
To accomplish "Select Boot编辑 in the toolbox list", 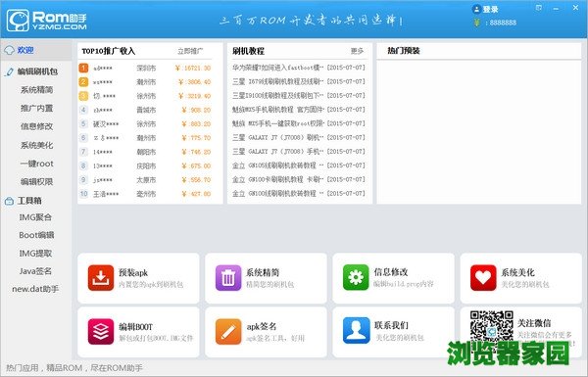I will (x=37, y=235).
